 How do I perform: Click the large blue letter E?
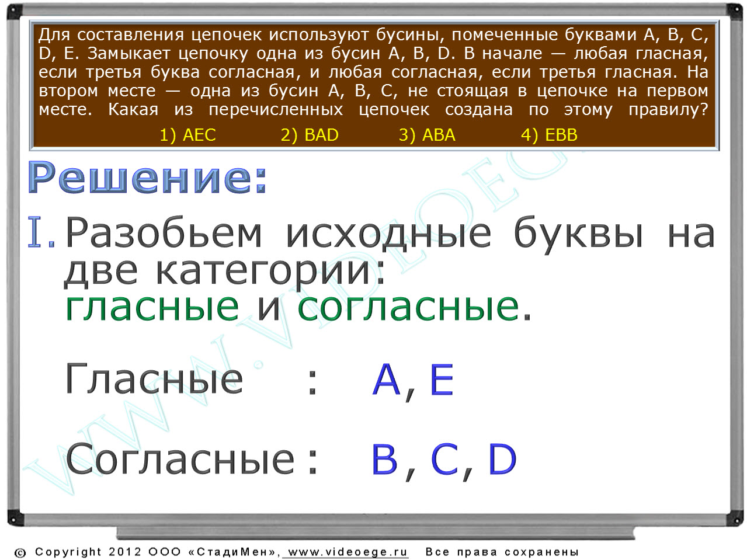pos(442,380)
